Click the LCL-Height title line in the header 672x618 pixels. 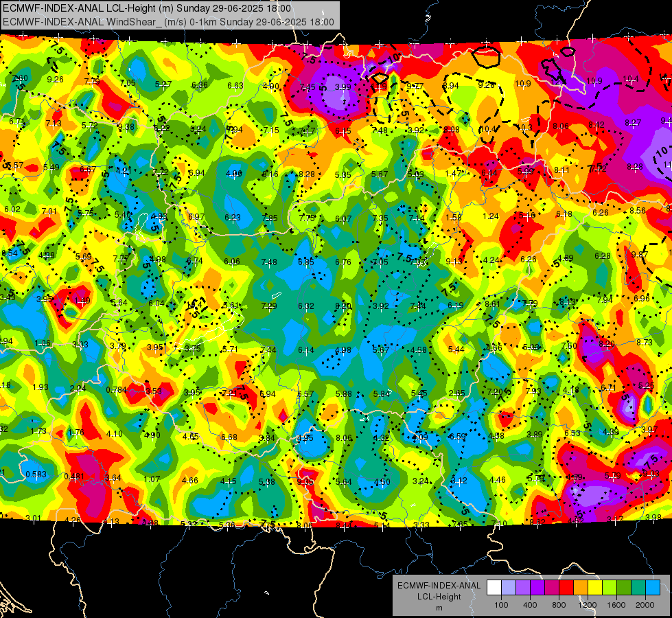pyautogui.click(x=147, y=8)
